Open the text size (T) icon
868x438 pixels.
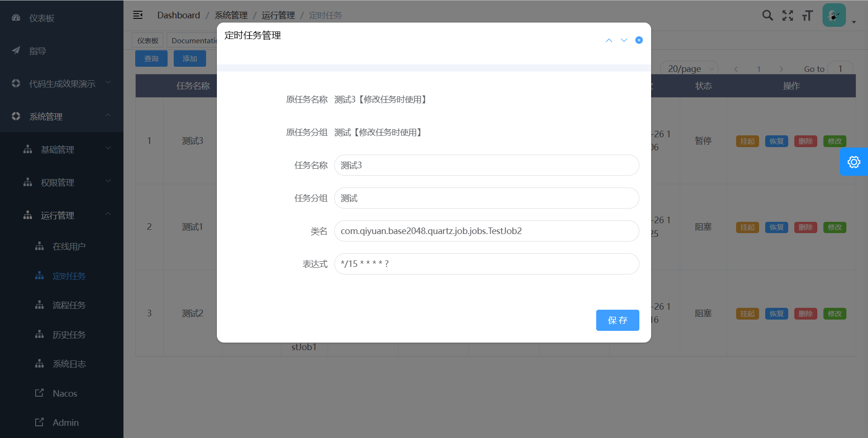[x=807, y=15]
